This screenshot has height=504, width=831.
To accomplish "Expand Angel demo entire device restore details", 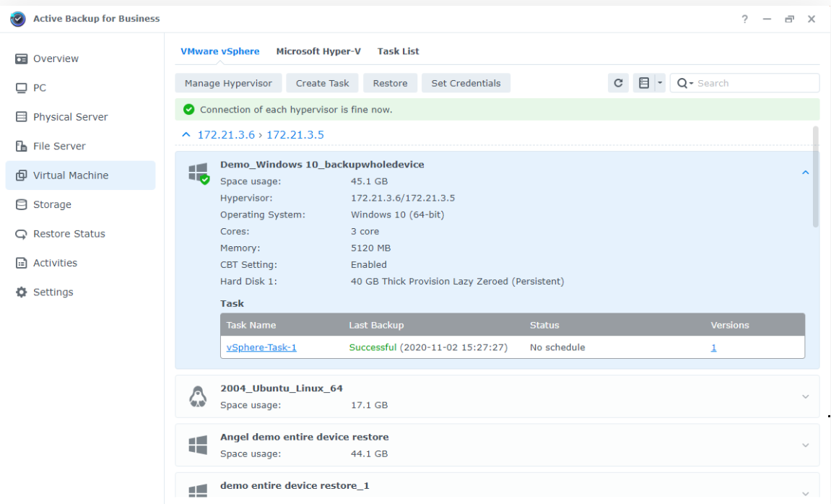I will point(805,446).
